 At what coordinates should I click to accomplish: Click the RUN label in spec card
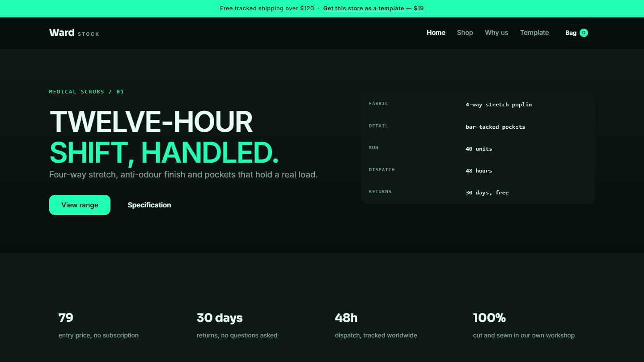tap(373, 148)
